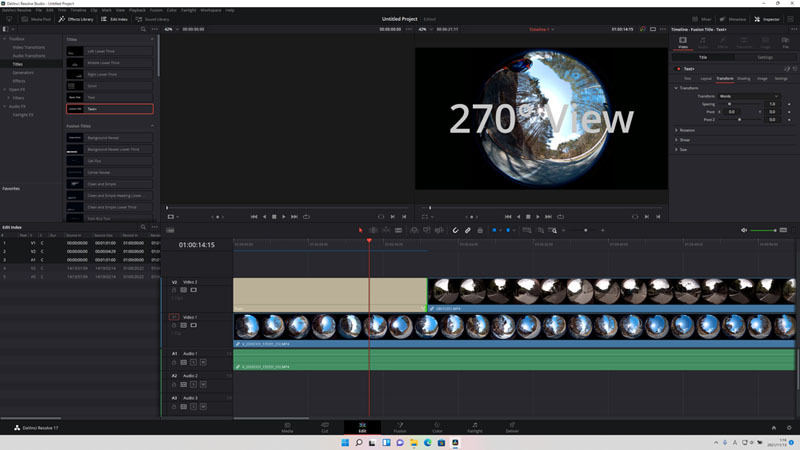Image resolution: width=800 pixels, height=450 pixels.
Task: Toggle the Text+ red enable dot
Action: point(679,69)
